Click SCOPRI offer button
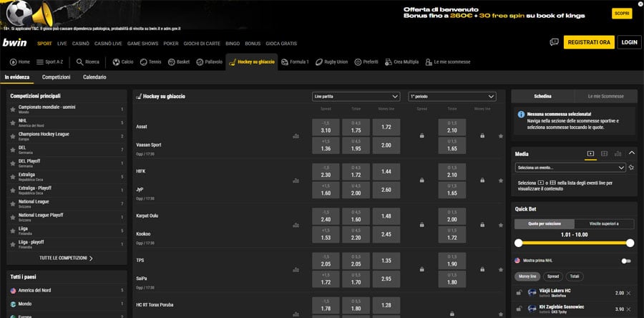Viewport: 644px width, 318px height. click(622, 14)
